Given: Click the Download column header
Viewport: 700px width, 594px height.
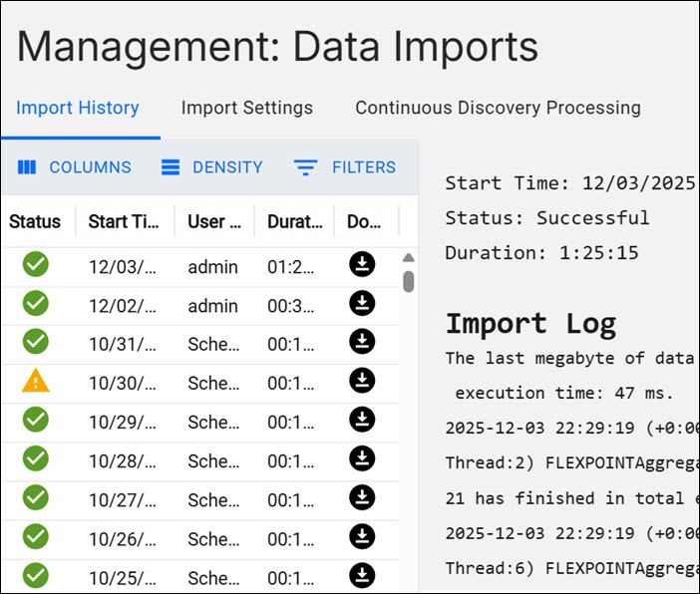Looking at the screenshot, I should pyautogui.click(x=364, y=221).
